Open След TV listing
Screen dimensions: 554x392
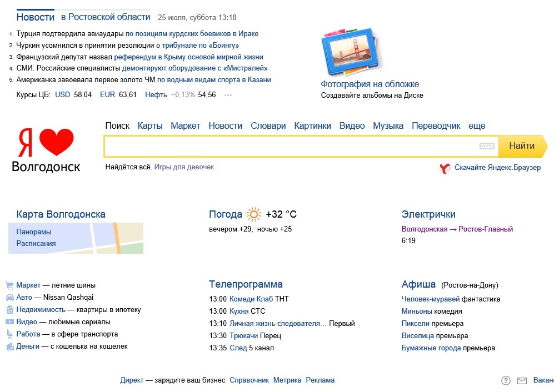tap(238, 348)
